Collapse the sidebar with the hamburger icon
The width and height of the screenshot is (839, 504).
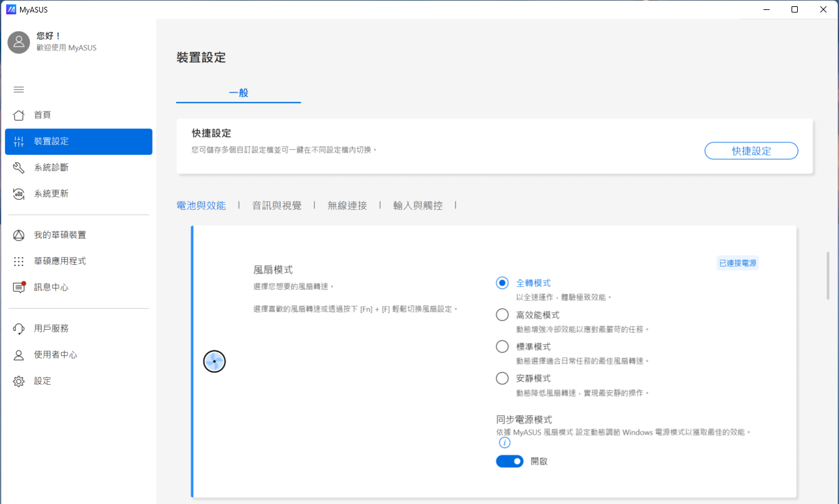(19, 89)
